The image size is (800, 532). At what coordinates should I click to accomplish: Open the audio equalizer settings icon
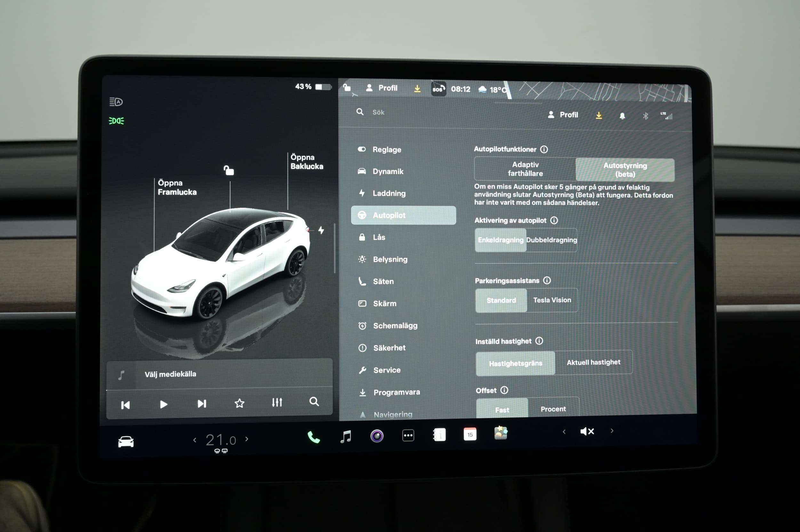pyautogui.click(x=277, y=402)
